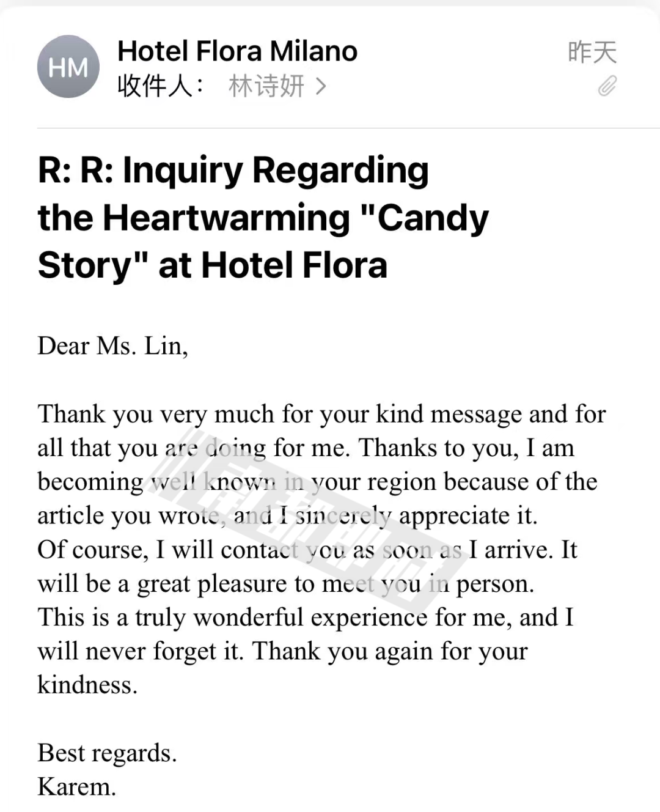Tap the "Dear Ms. Lin," greeting
The height and width of the screenshot is (812, 660).
[x=112, y=346]
